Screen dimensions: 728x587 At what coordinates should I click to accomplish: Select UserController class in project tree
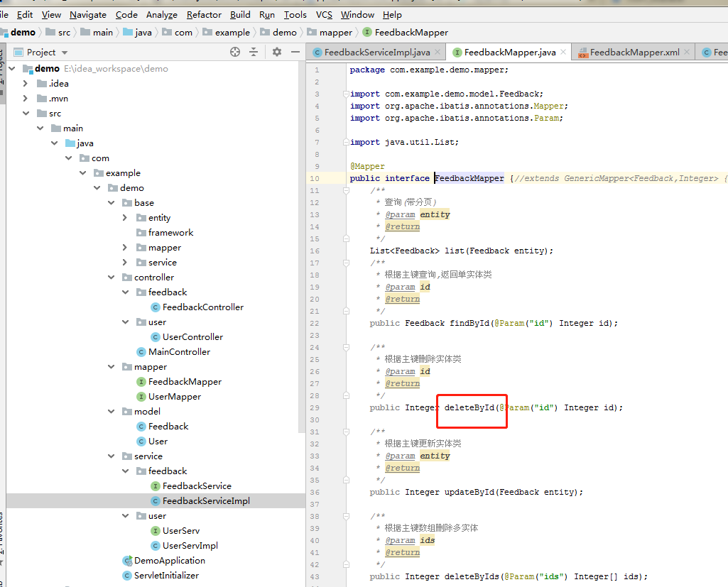192,337
